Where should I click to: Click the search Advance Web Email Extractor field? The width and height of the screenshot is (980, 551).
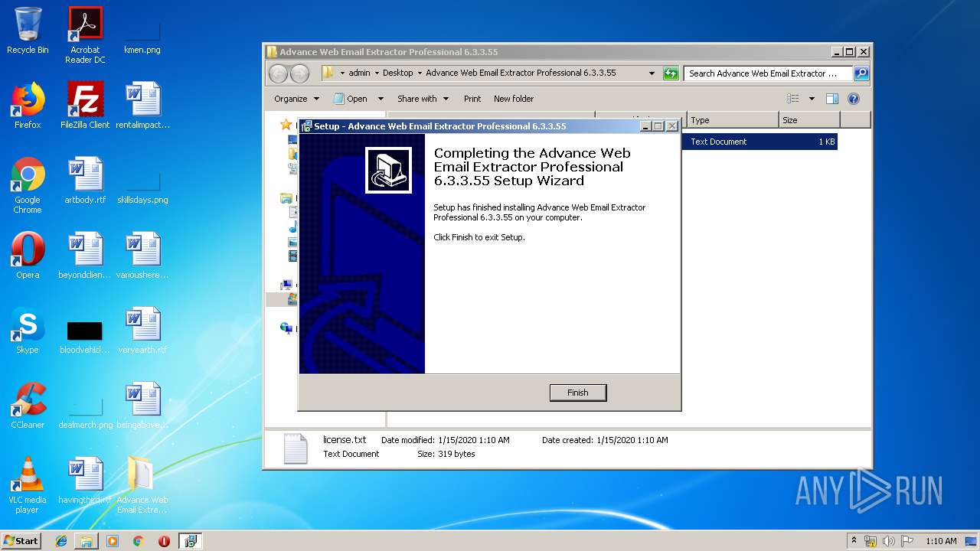[767, 73]
